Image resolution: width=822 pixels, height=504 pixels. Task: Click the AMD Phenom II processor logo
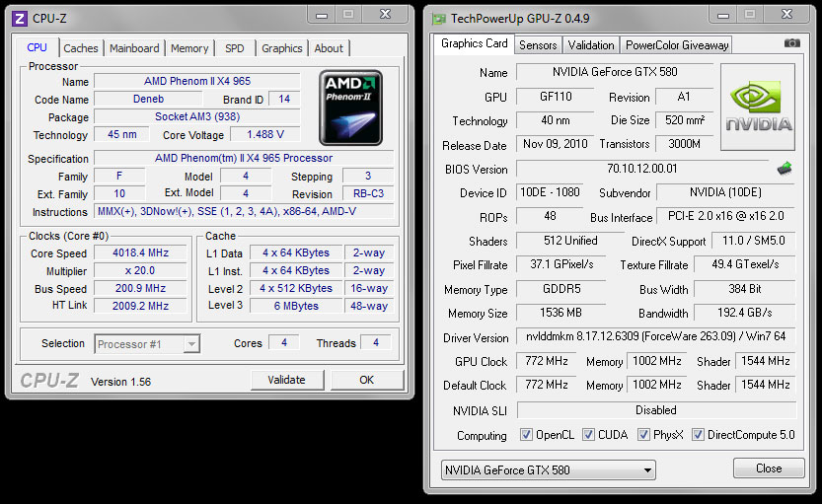pos(350,108)
